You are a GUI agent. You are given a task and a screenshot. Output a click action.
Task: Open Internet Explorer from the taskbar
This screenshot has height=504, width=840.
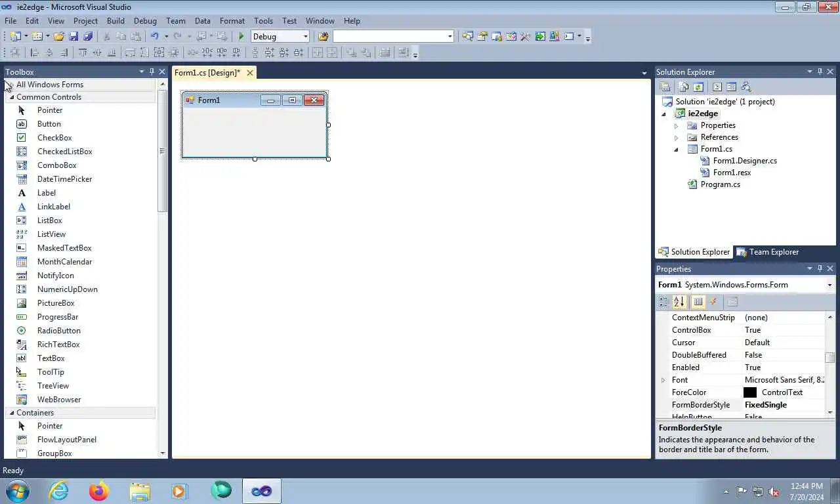58,491
